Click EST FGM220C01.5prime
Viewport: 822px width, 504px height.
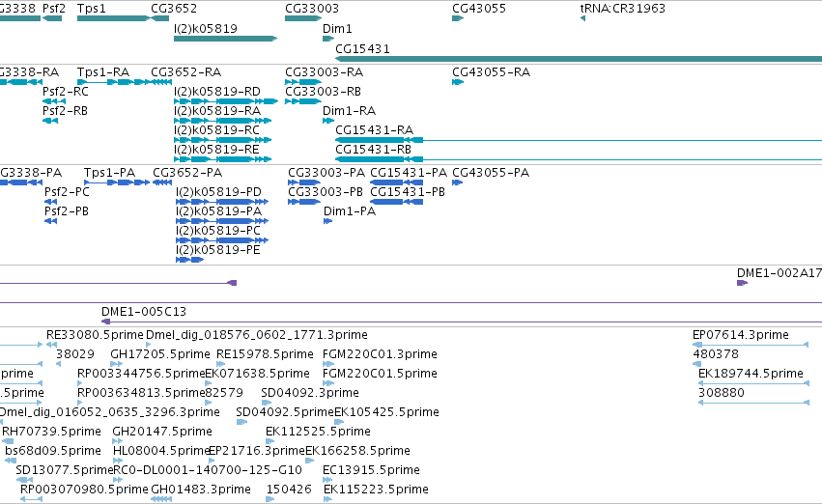328,383
